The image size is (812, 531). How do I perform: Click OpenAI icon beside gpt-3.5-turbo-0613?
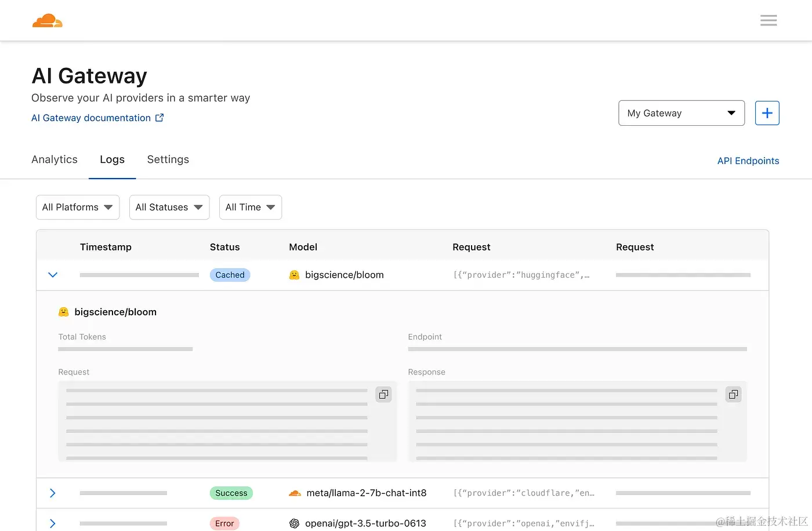coord(294,523)
